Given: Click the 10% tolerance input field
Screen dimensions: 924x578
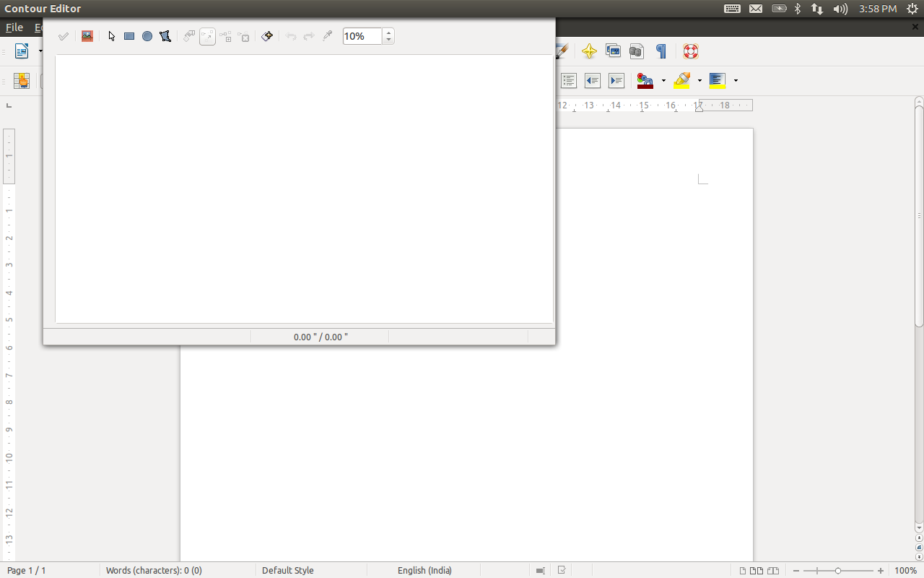Looking at the screenshot, I should (362, 36).
